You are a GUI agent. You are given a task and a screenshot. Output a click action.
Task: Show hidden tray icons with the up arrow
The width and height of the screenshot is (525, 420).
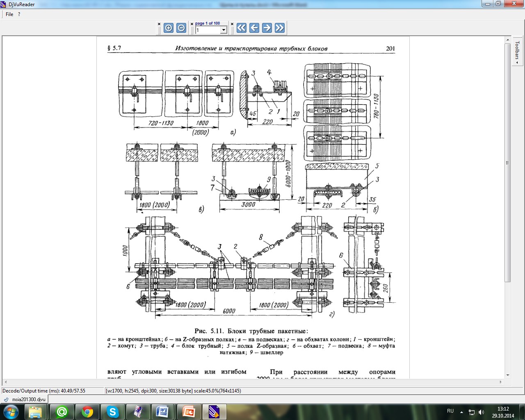click(x=462, y=412)
